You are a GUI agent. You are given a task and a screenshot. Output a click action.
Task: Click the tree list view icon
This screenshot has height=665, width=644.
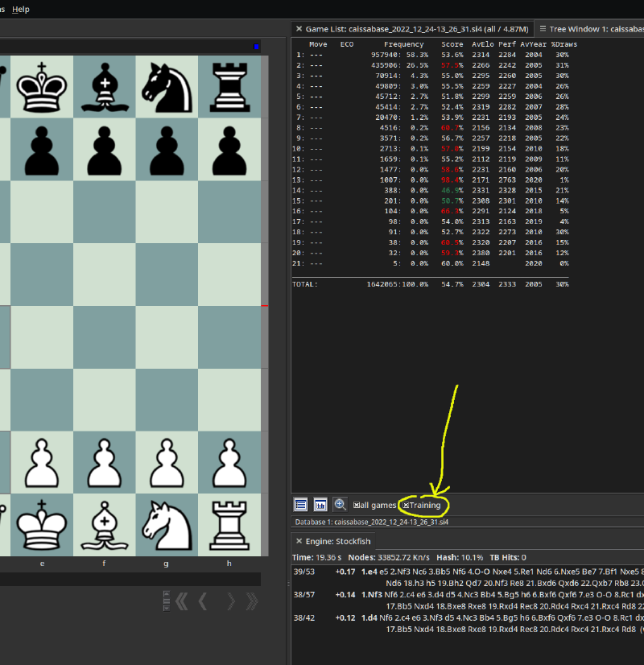pyautogui.click(x=301, y=505)
